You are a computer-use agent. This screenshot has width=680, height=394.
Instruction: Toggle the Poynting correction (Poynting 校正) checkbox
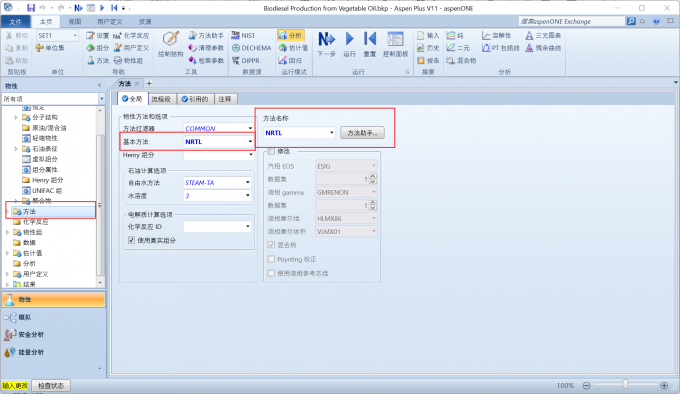(x=271, y=259)
